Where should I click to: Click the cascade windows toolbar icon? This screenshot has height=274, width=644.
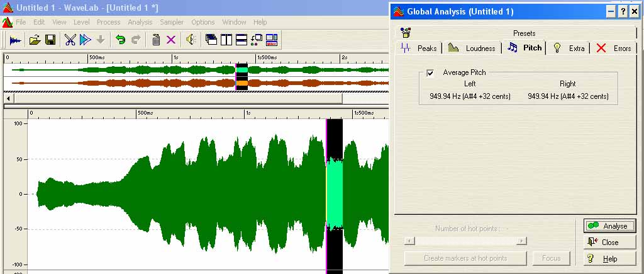(211, 40)
